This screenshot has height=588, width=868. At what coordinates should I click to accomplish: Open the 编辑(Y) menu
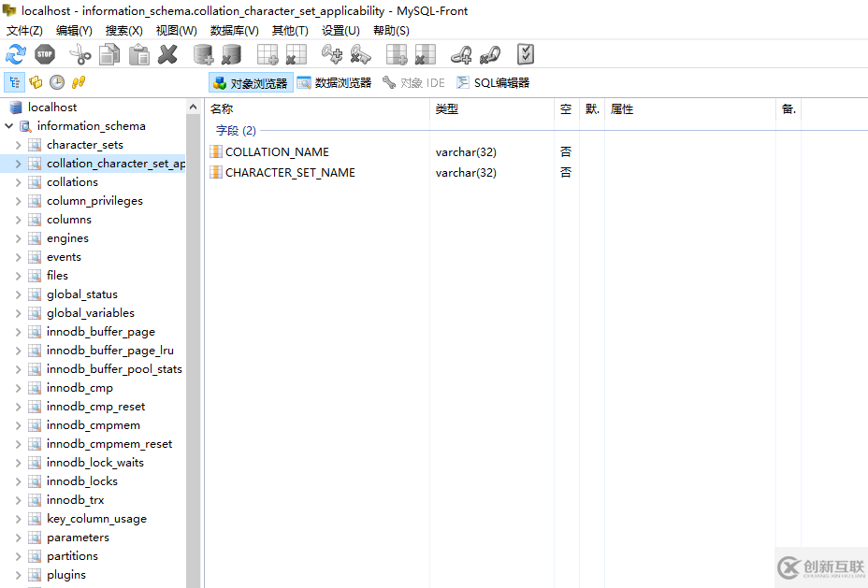tap(74, 31)
